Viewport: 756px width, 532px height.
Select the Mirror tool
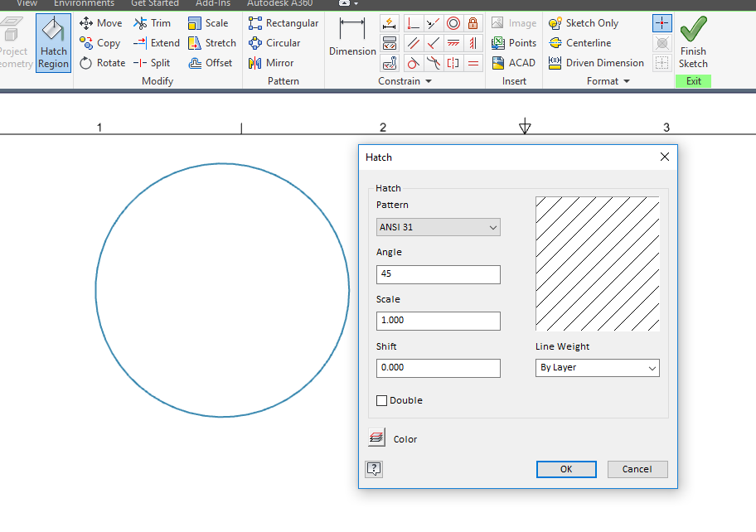(271, 63)
